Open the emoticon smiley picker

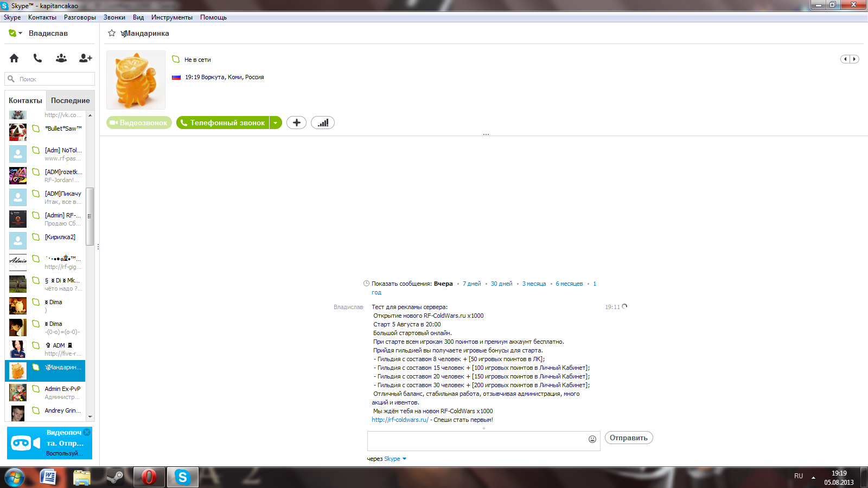click(x=592, y=439)
